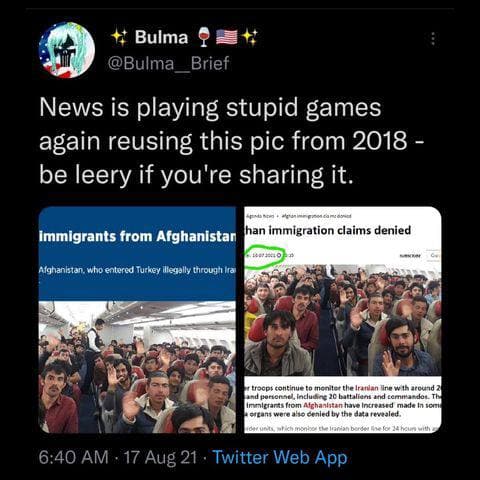Open the Bulma display name
Viewport: 480px width, 480px height.
click(161, 37)
